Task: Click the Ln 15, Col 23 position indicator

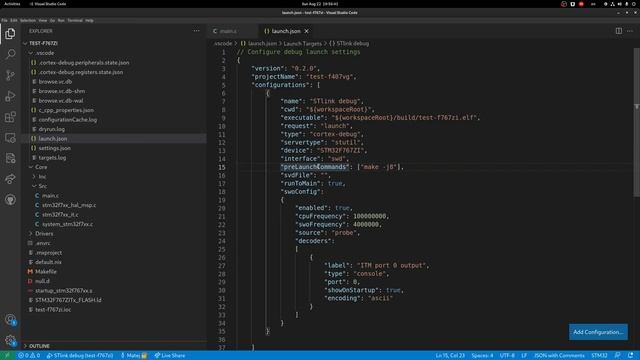Action: tap(450, 356)
